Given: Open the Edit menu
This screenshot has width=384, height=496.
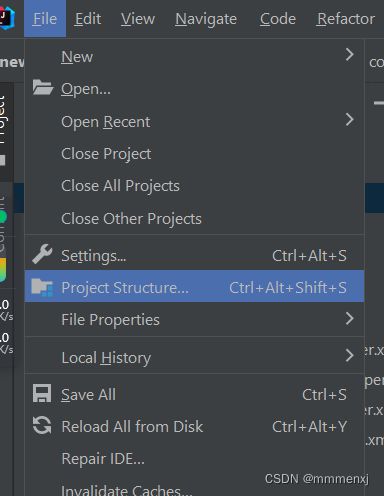Looking at the screenshot, I should coord(88,19).
